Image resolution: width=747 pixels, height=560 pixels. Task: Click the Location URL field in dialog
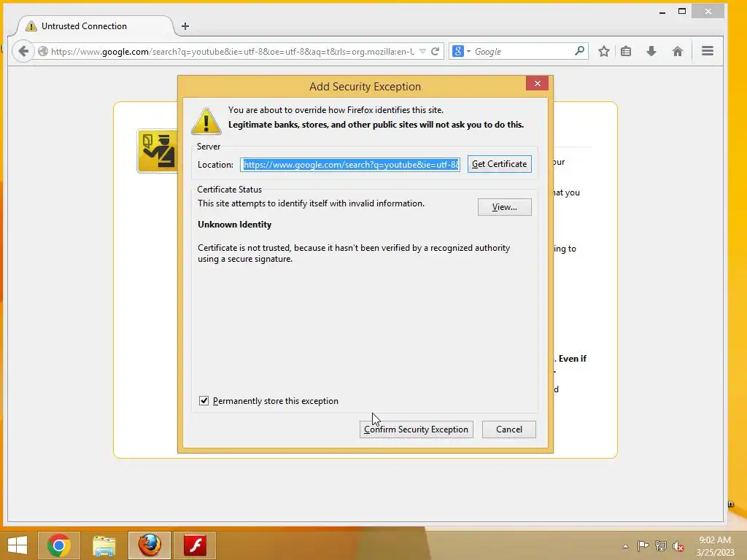[350, 165]
